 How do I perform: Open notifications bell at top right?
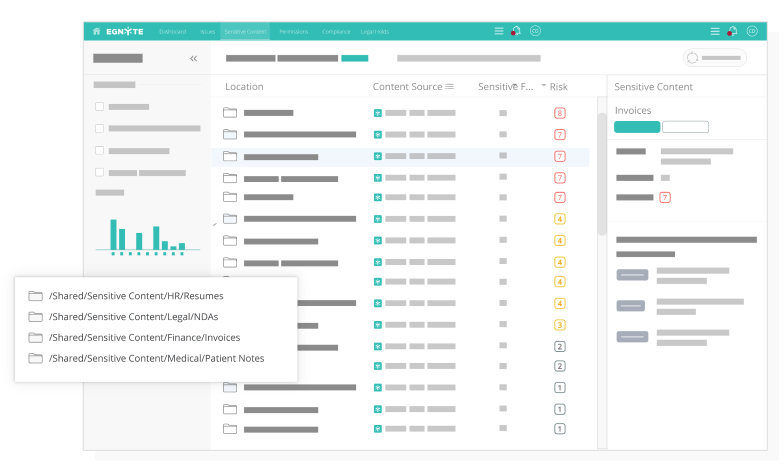(x=732, y=31)
